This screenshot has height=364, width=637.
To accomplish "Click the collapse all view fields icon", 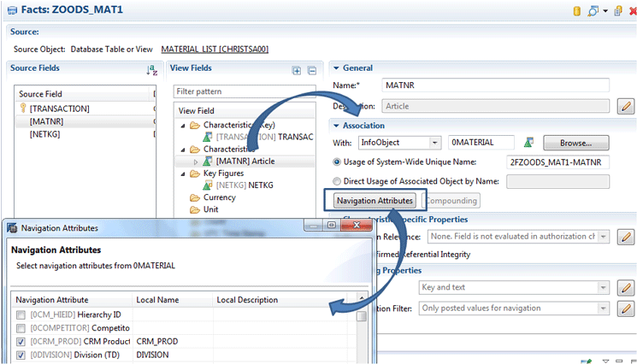I will (312, 70).
